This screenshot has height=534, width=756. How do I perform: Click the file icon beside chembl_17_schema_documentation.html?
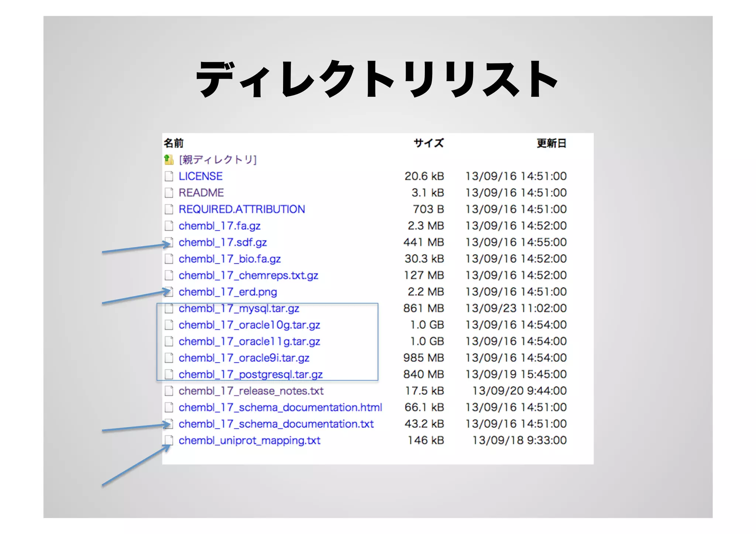click(x=169, y=407)
